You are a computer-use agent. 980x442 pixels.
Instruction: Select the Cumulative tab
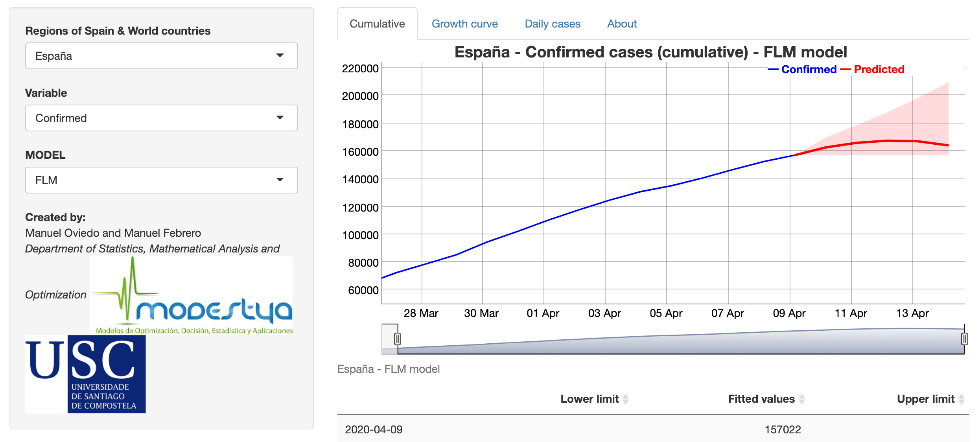tap(377, 24)
